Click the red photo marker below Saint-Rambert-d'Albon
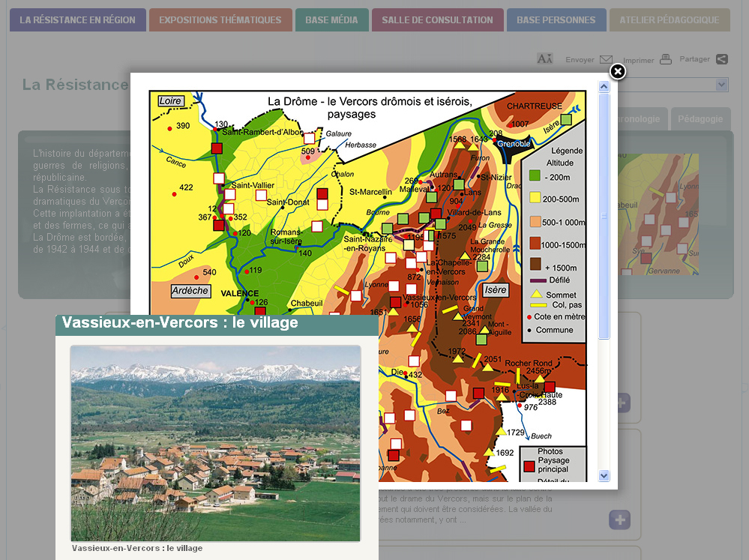This screenshot has height=560, width=749. 217,148
